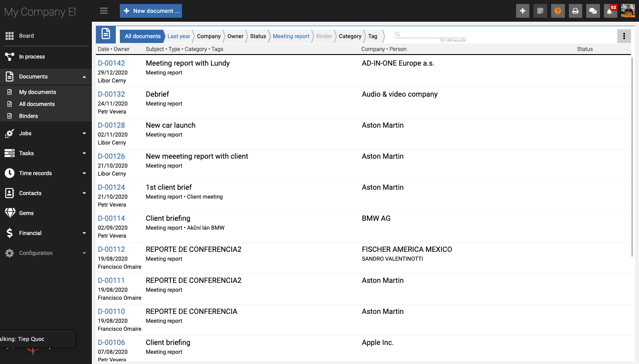Click the New document button
The height and width of the screenshot is (364, 639).
click(151, 11)
